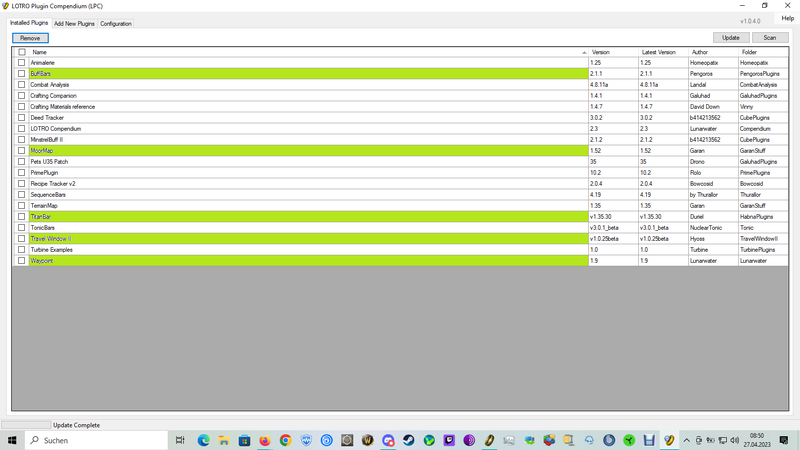Screen dimensions: 800x450
Task: Launch Google Chrome from the taskbar
Action: (285, 440)
